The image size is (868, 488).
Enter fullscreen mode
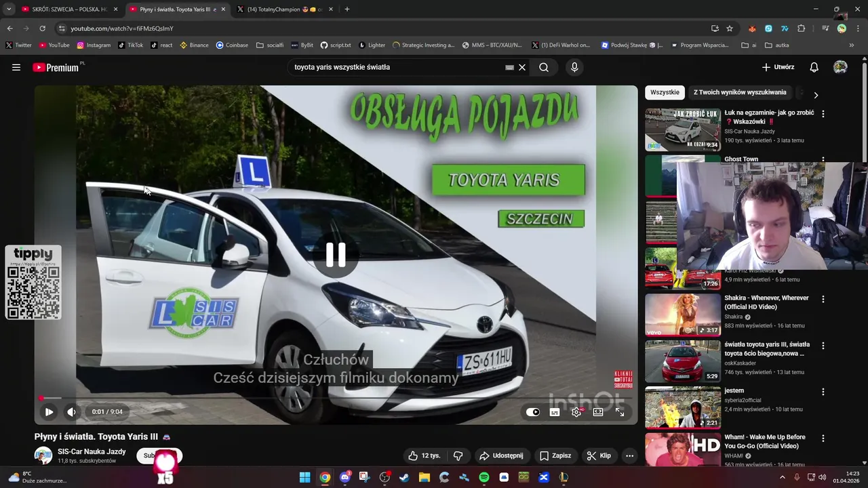pyautogui.click(x=620, y=411)
